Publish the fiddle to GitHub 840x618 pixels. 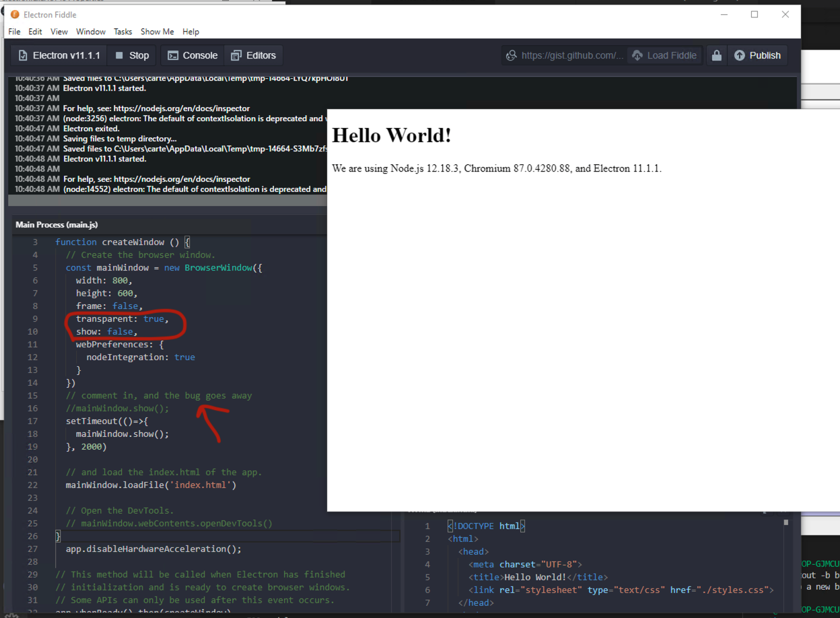click(757, 55)
